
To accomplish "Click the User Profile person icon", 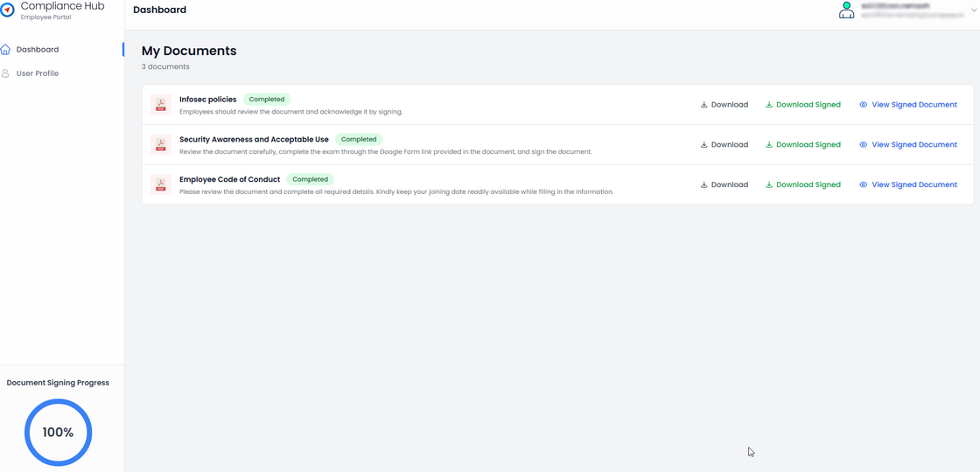I will pyautogui.click(x=6, y=73).
